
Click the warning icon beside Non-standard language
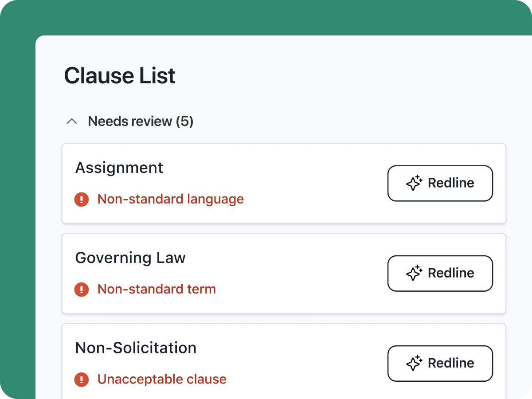pyautogui.click(x=82, y=199)
